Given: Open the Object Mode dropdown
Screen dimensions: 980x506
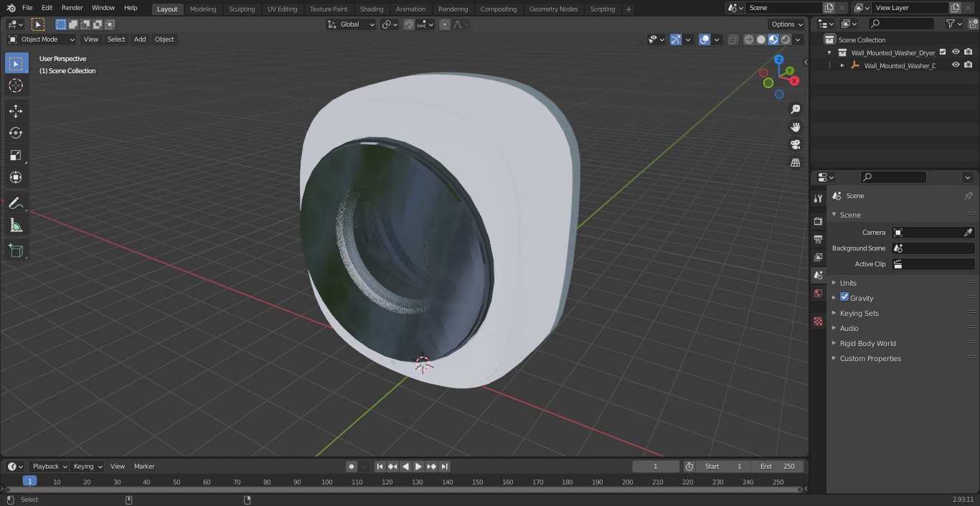Looking at the screenshot, I should pyautogui.click(x=41, y=39).
